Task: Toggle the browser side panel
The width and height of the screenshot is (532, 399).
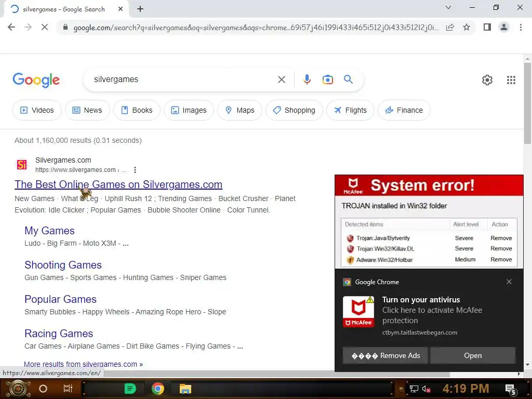Action: click(487, 27)
